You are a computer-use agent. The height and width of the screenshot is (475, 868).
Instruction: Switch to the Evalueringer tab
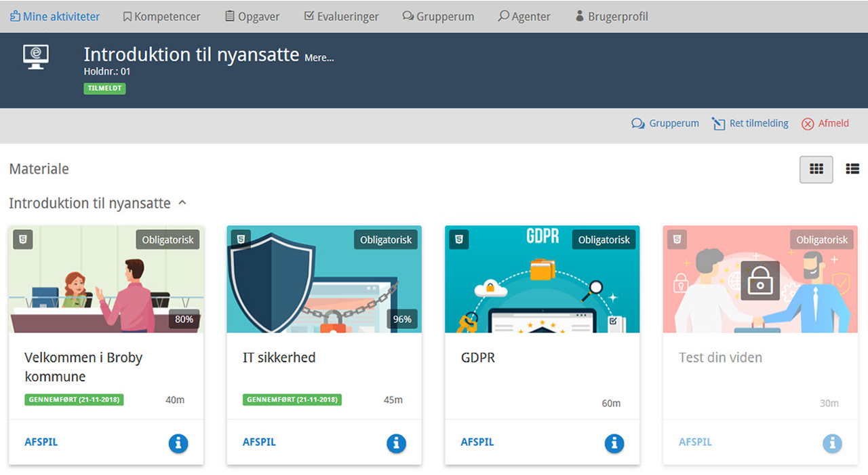coord(341,16)
